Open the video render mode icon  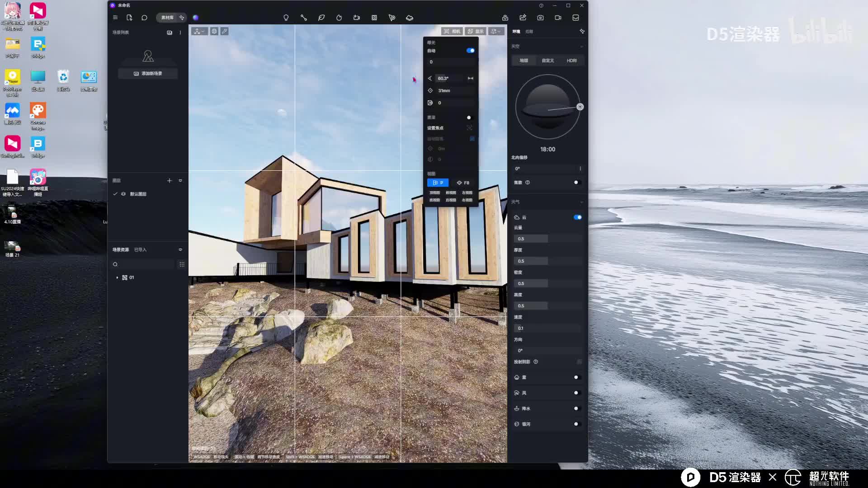pyautogui.click(x=558, y=18)
